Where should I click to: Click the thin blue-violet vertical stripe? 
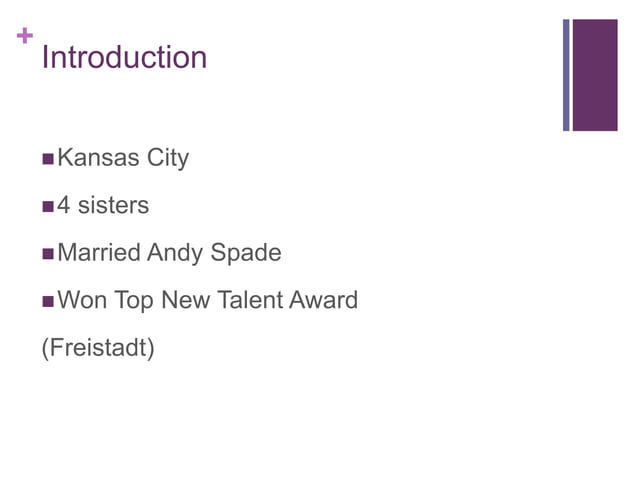tap(566, 75)
